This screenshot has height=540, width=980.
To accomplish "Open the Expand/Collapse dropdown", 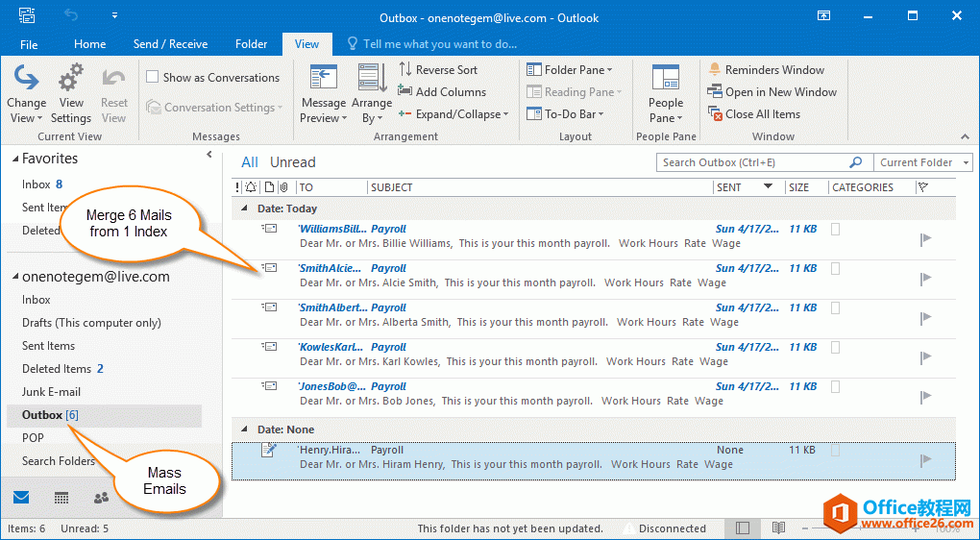I will (x=453, y=113).
